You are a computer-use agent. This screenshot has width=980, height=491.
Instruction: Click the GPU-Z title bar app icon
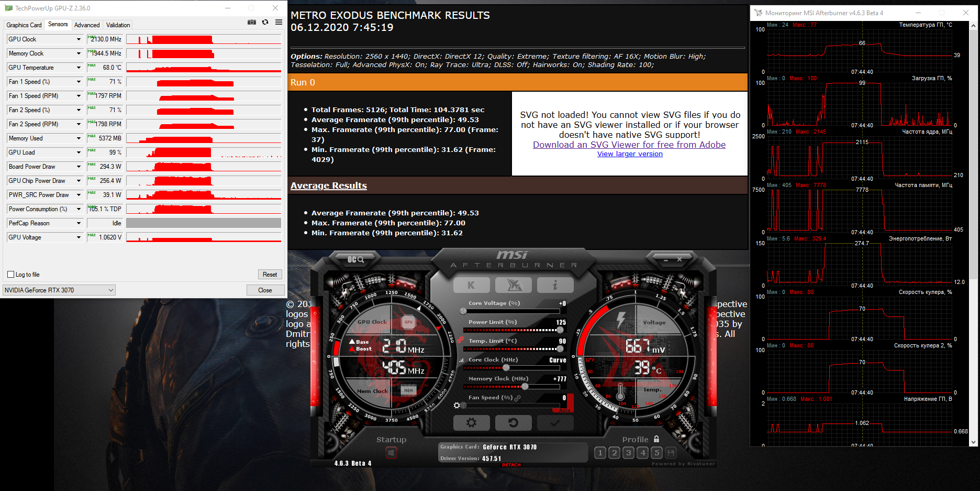8,8
